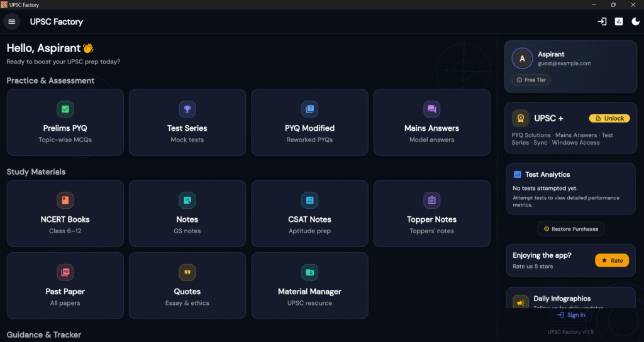Click the UPSC Factory header title

coord(56,22)
